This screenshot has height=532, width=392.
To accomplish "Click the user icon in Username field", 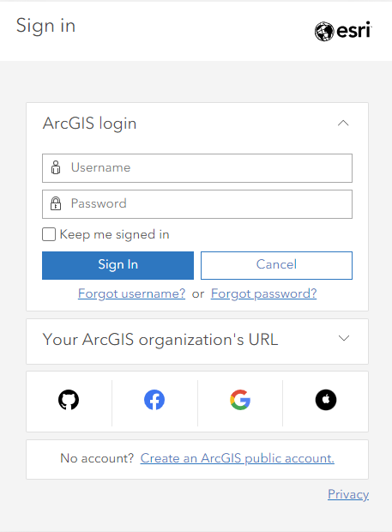I will (56, 167).
